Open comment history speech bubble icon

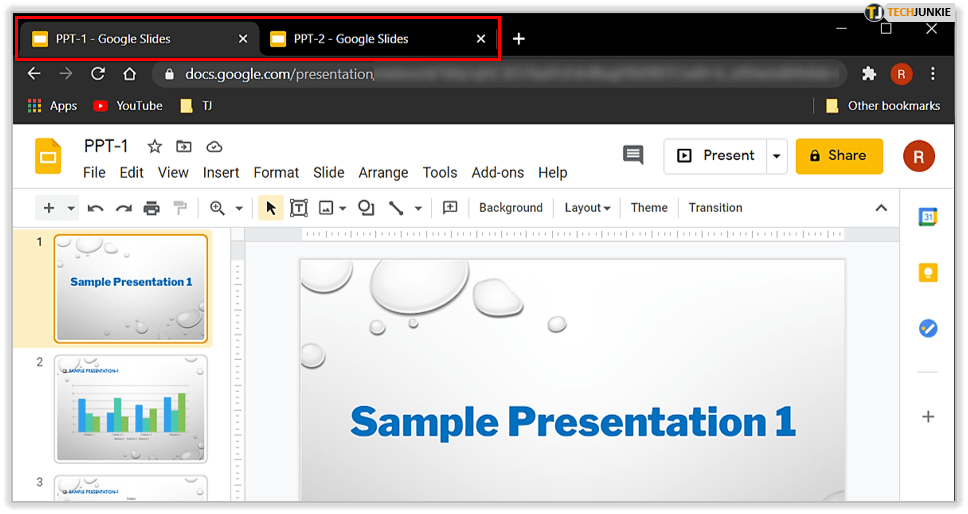pyautogui.click(x=632, y=155)
